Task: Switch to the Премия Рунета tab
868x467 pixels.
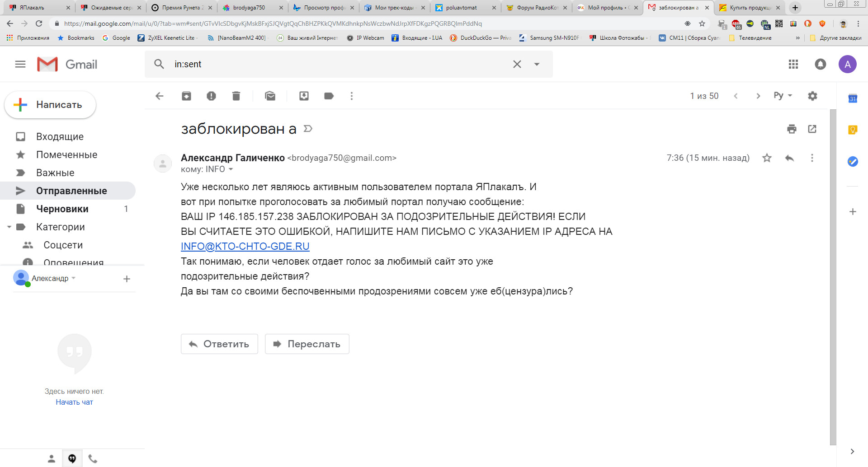Action: coord(182,8)
